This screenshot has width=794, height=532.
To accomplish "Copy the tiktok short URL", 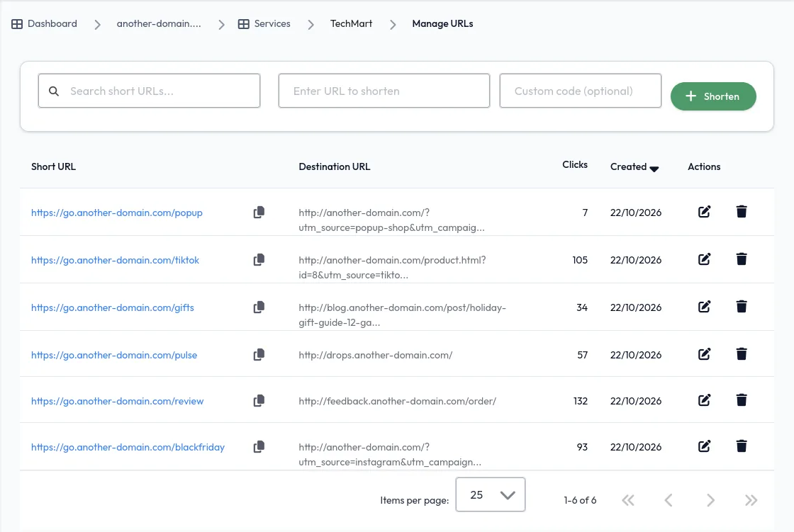I will [x=259, y=260].
